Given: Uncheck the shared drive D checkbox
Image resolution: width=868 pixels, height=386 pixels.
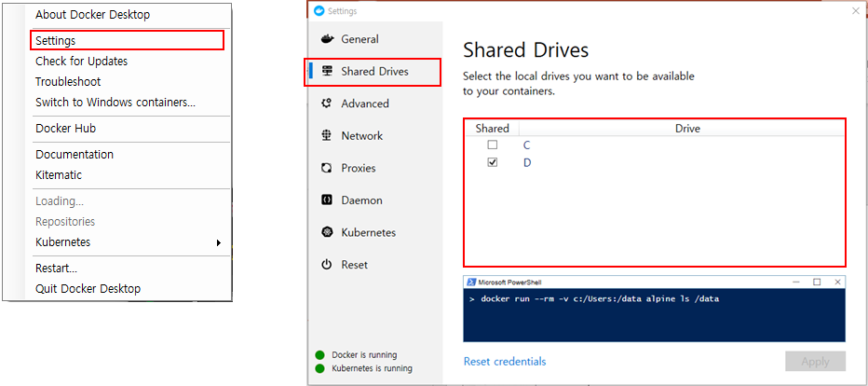Looking at the screenshot, I should coord(492,162).
